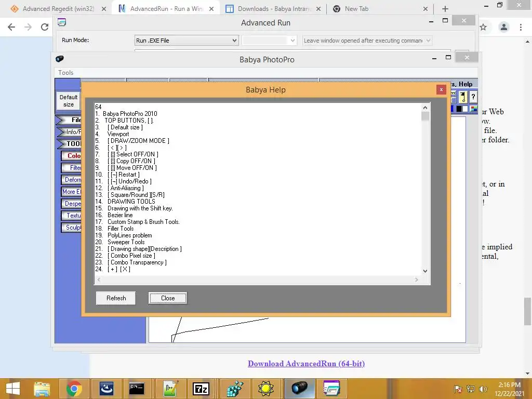
Task: Click the volume speaker tray icon
Action: [x=483, y=389]
